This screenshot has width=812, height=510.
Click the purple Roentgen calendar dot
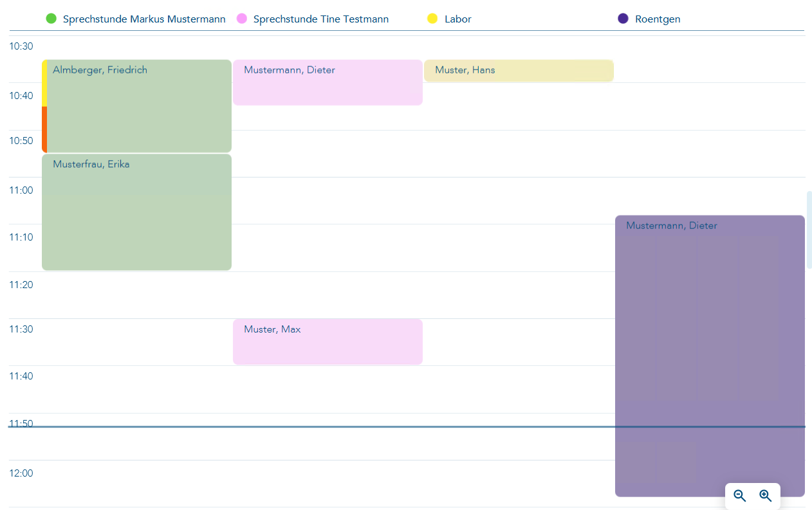623,19
